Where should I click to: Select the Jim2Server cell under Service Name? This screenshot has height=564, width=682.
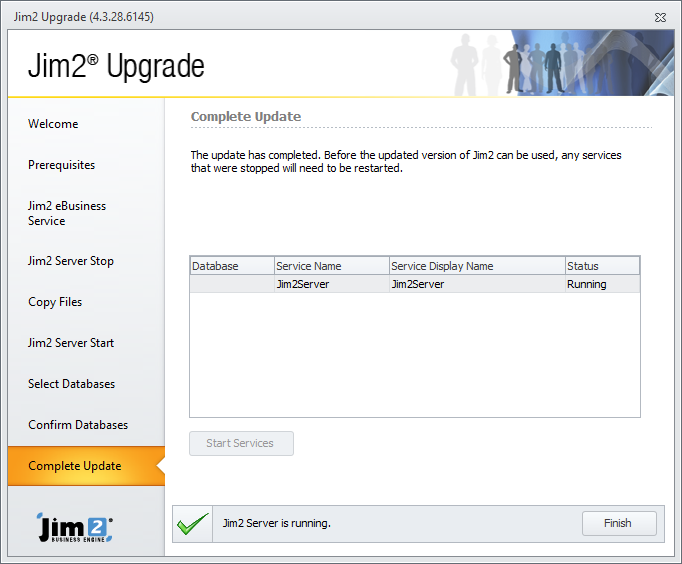[331, 284]
